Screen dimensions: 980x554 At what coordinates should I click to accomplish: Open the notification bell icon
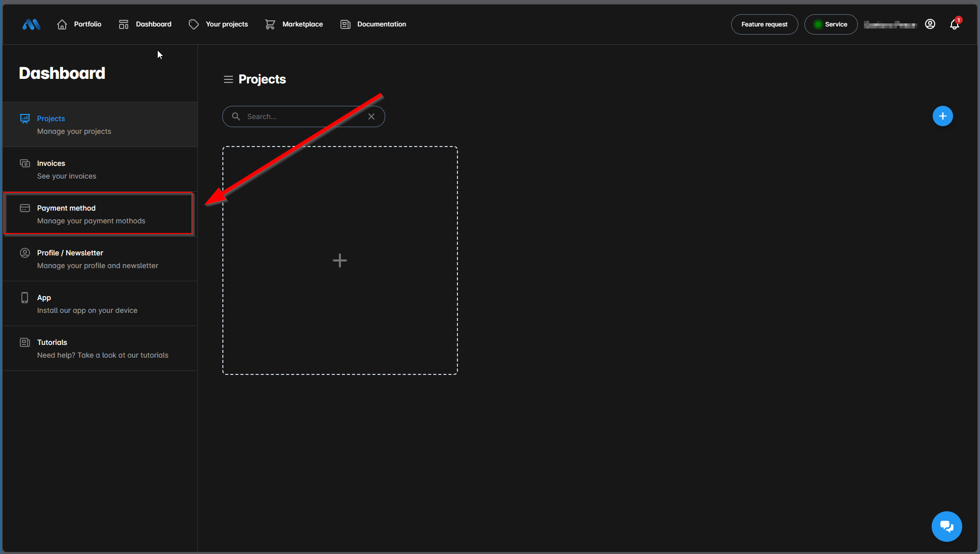pyautogui.click(x=955, y=24)
